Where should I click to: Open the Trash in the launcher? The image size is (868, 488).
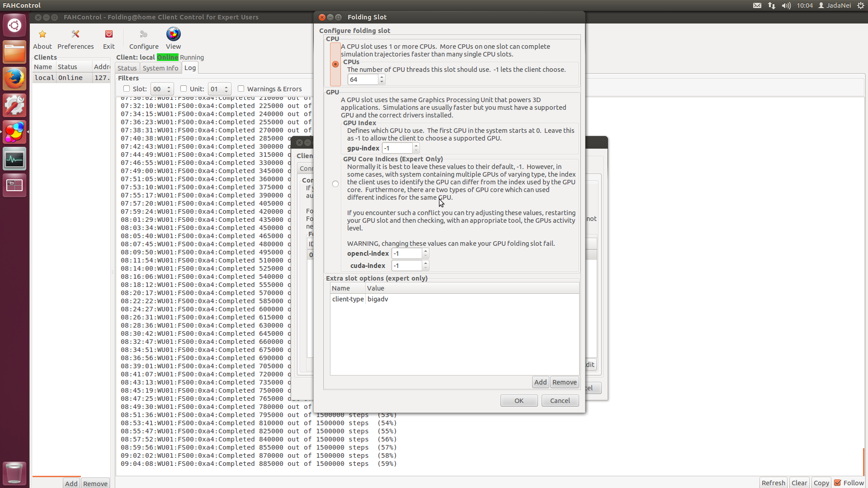[14, 473]
